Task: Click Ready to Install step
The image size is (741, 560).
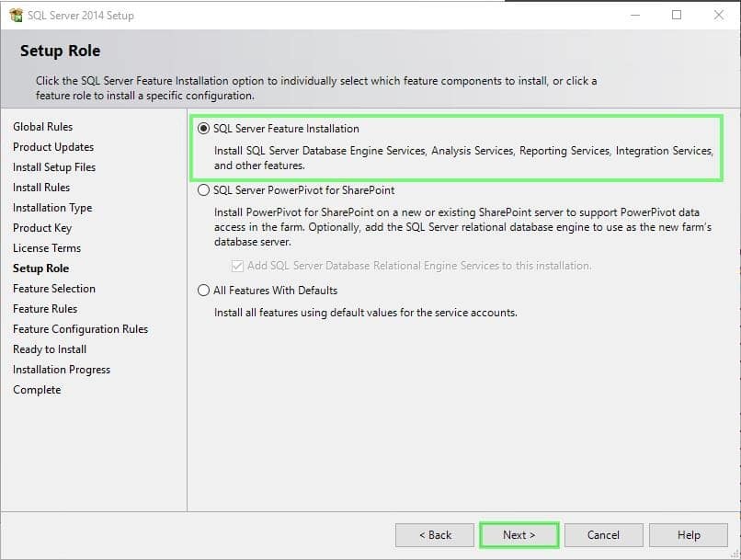Action: point(50,349)
